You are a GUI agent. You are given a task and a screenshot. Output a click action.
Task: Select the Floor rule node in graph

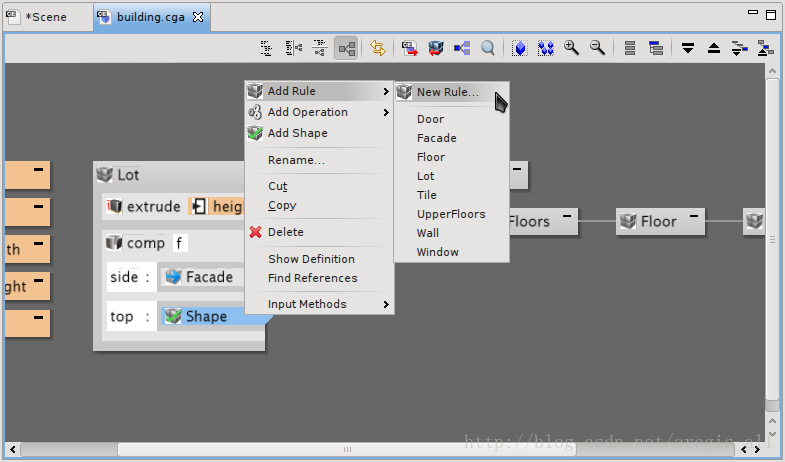(x=660, y=221)
